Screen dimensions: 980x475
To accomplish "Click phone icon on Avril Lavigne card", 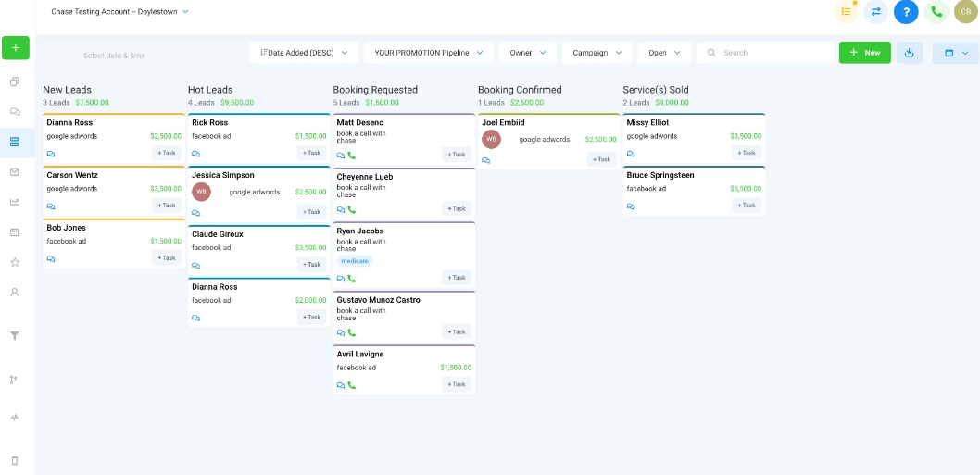I will [351, 385].
